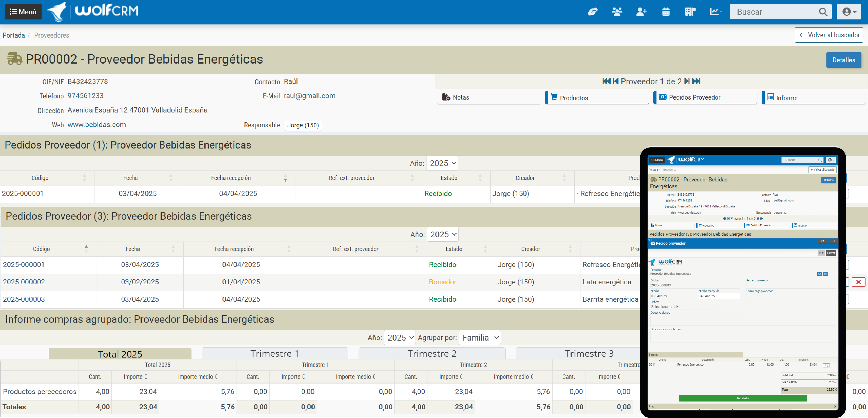Sort second table by Fecha arrows

(173, 249)
